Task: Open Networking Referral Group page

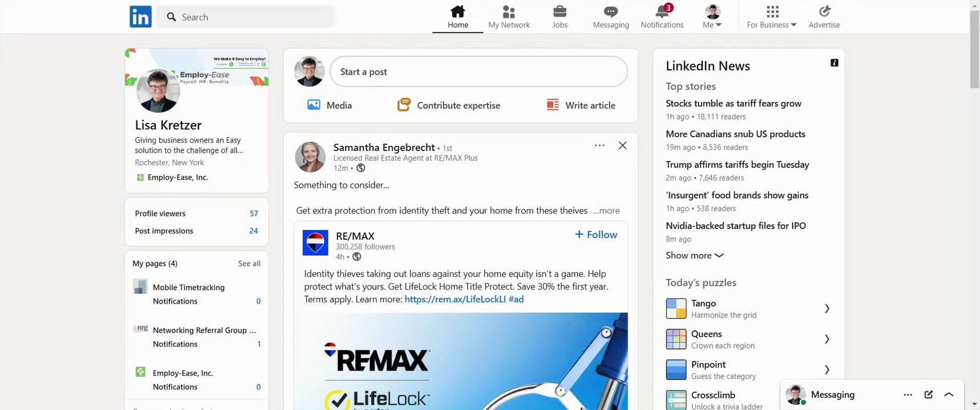Action: [204, 330]
